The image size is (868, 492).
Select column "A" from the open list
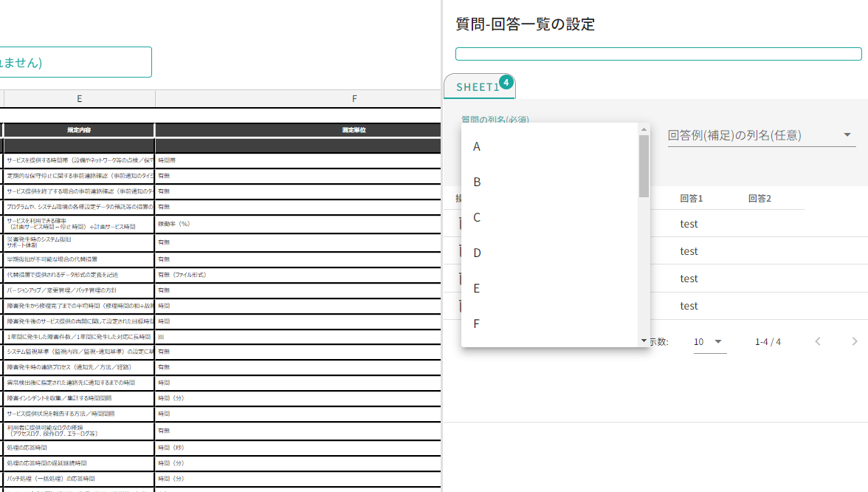[x=477, y=147]
